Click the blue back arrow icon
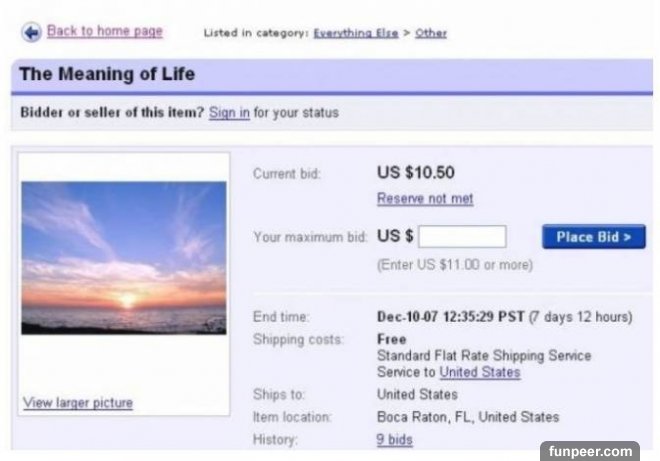Viewport: 660px width, 461px height. pyautogui.click(x=30, y=32)
